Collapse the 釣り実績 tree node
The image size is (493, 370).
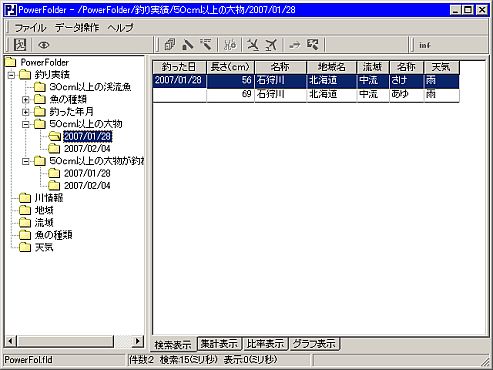[12, 75]
